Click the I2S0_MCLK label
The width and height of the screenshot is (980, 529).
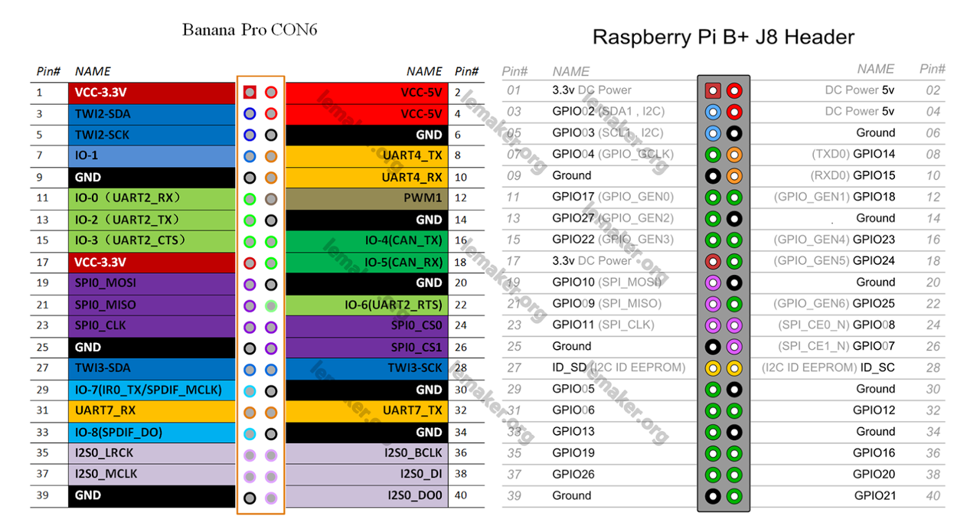point(106,474)
